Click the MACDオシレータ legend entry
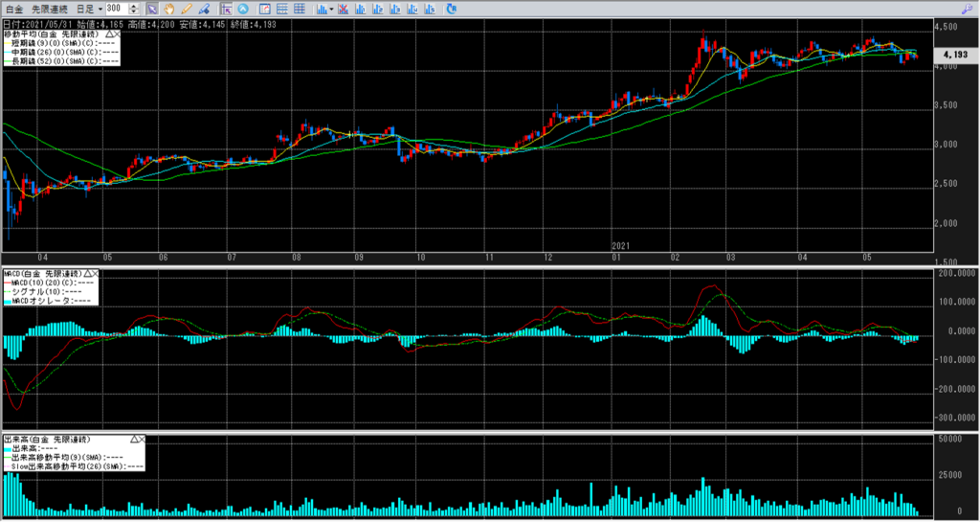 tap(50, 302)
